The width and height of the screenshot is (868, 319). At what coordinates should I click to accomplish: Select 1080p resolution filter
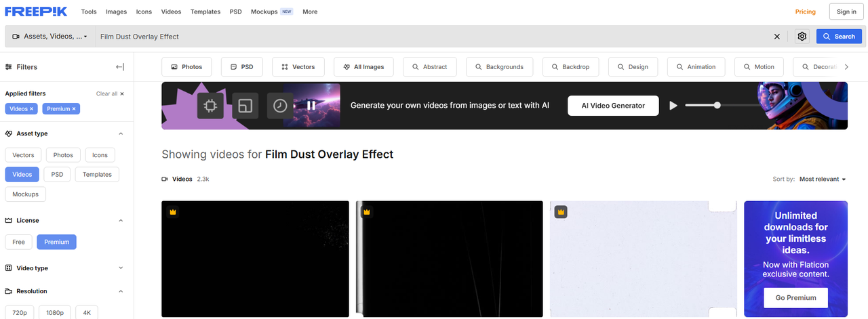pyautogui.click(x=55, y=312)
